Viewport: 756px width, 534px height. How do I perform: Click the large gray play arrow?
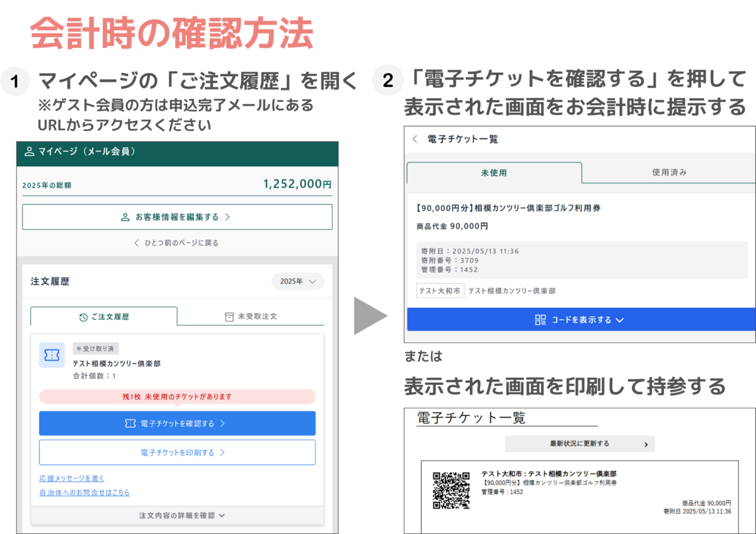[369, 316]
